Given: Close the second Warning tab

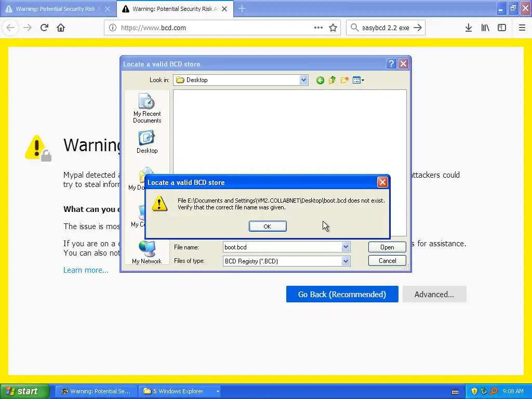Looking at the screenshot, I should [x=224, y=9].
